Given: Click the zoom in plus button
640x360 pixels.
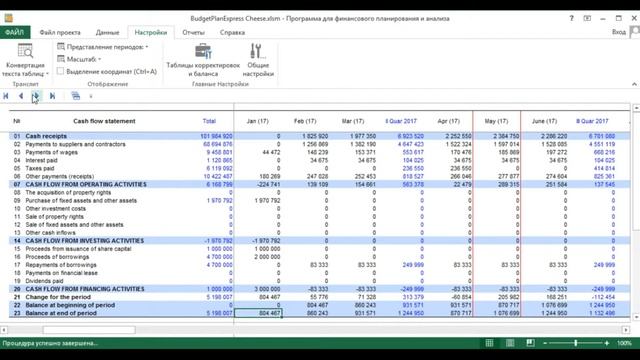Looking at the screenshot, I should (607, 343).
